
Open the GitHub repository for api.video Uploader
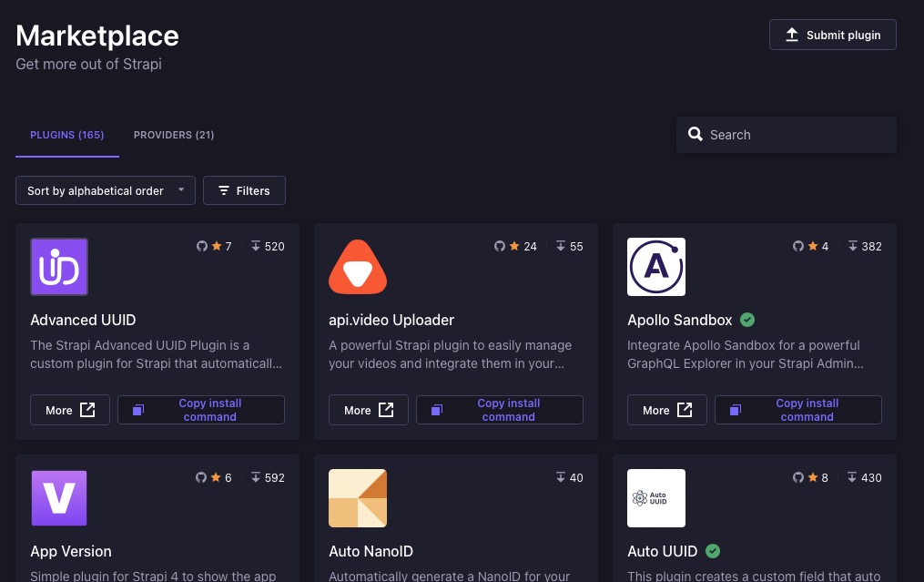[500, 246]
